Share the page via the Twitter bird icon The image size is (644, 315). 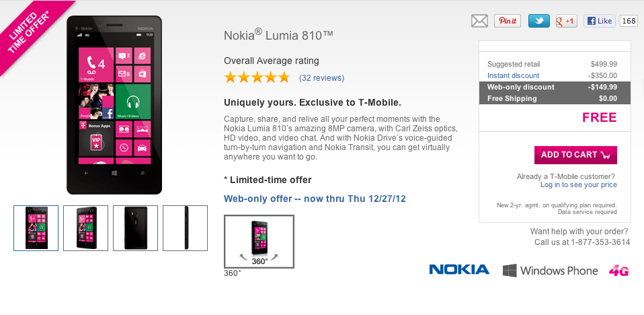point(538,21)
